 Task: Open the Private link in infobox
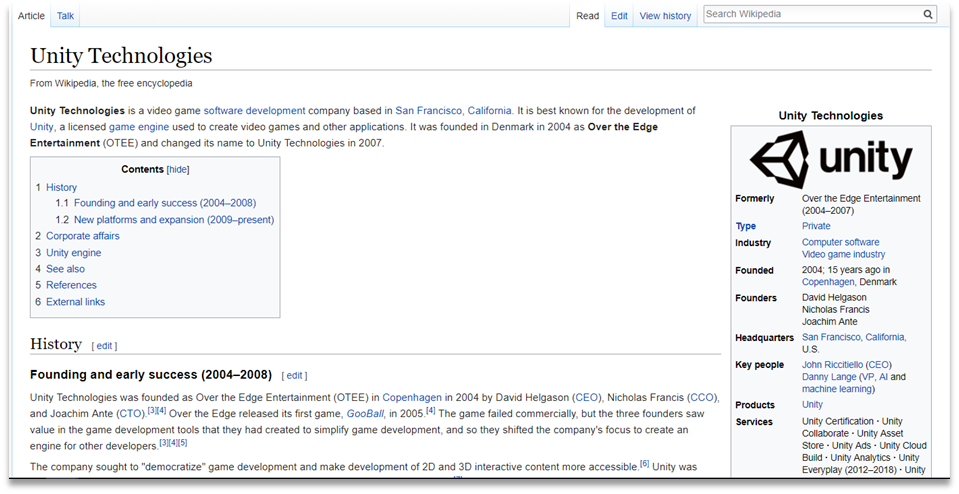click(816, 226)
